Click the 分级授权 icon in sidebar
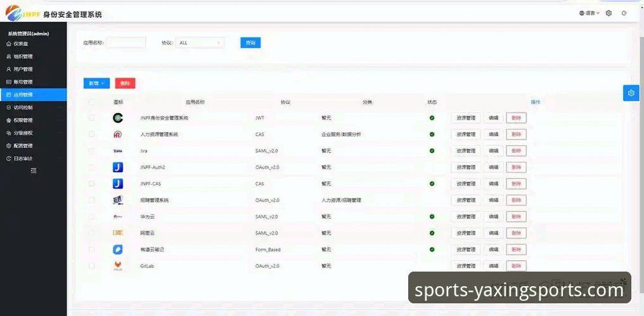 [9, 133]
